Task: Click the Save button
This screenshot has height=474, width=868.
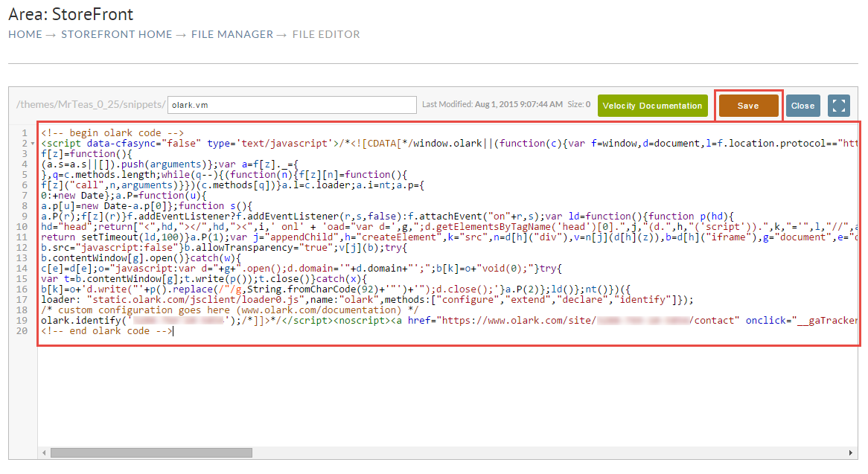Action: click(x=748, y=106)
